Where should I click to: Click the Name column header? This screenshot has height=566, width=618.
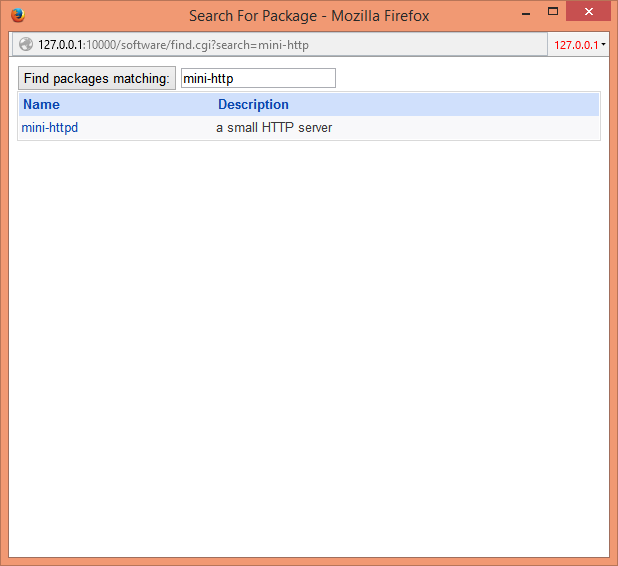(41, 104)
